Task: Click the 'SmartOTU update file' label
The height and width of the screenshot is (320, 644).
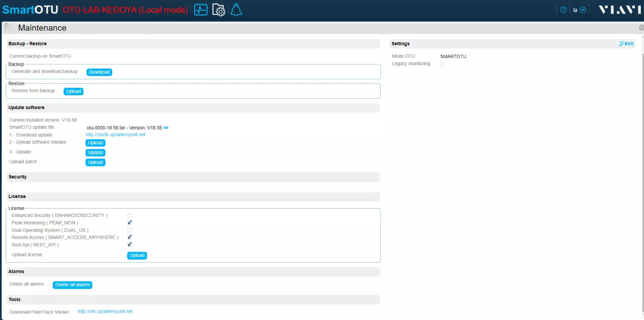Action: 31,127
